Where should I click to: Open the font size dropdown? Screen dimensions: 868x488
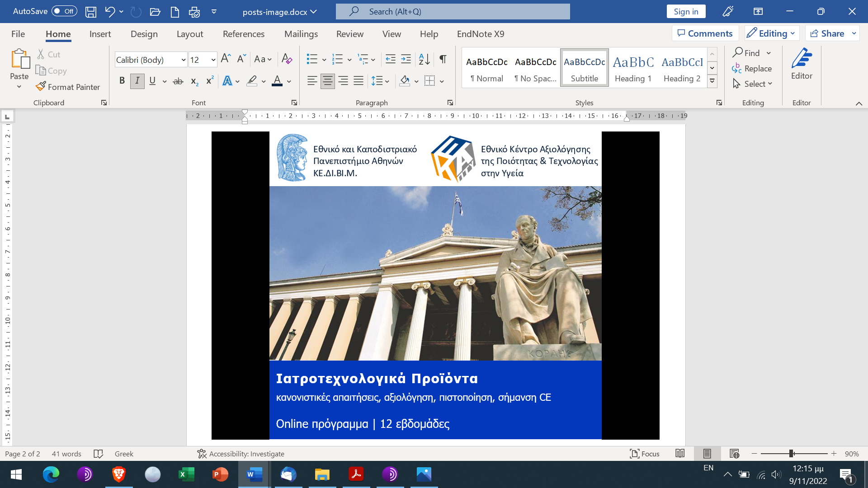tap(213, 60)
